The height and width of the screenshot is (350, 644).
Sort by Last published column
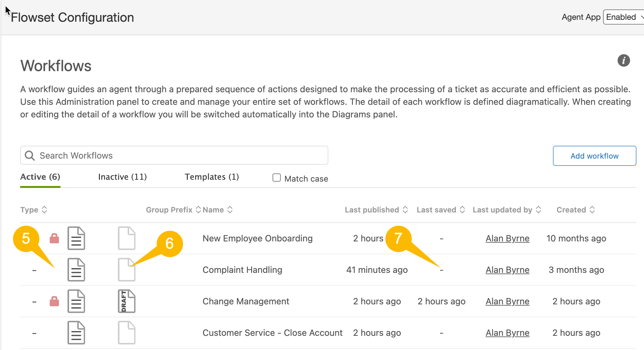(x=377, y=210)
